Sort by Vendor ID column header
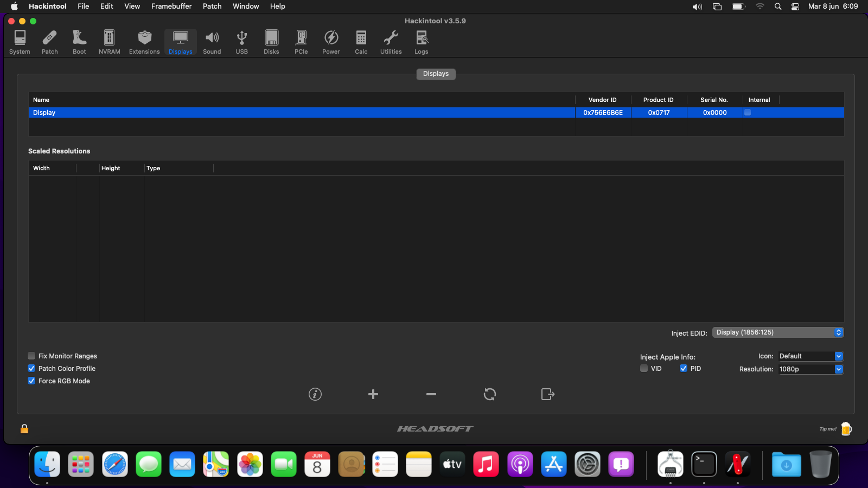This screenshot has height=488, width=868. pyautogui.click(x=603, y=100)
